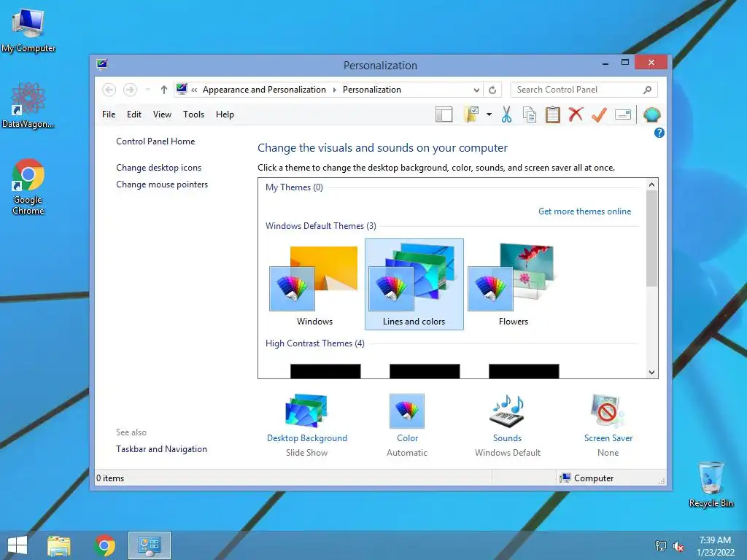Click the Back navigation arrow
This screenshot has height=560, width=747.
coord(109,90)
